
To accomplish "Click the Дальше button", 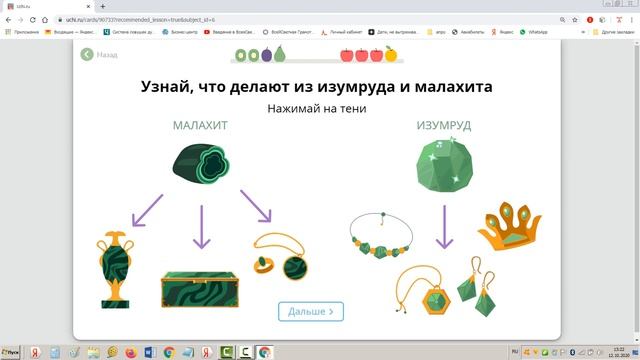I will tap(311, 311).
